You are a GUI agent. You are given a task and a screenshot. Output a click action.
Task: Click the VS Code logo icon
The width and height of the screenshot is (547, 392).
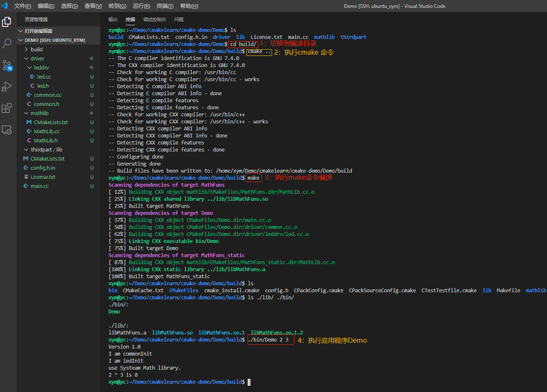click(5, 6)
